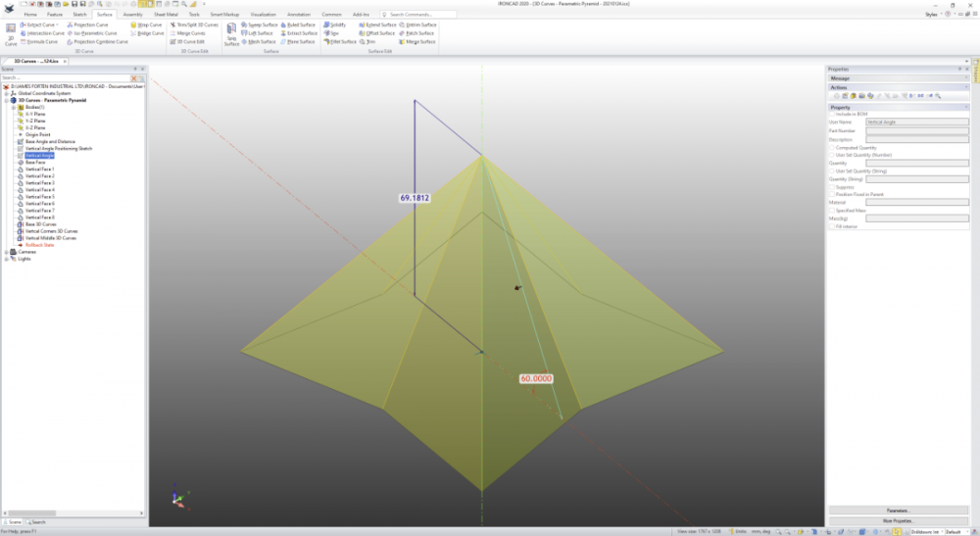Select User Set Quantity (Number) radio
980x536 pixels.
coord(832,155)
